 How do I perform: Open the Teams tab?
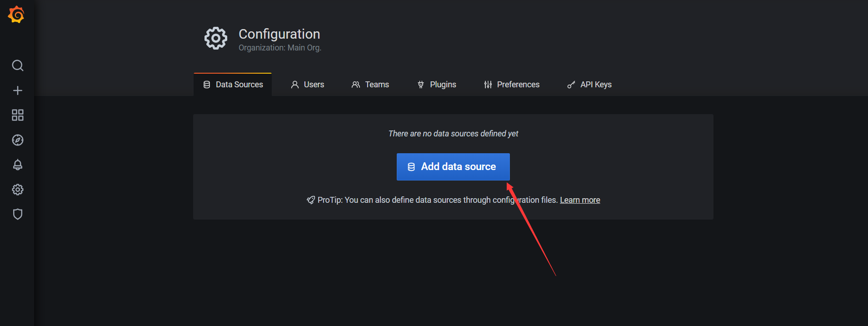coord(370,85)
